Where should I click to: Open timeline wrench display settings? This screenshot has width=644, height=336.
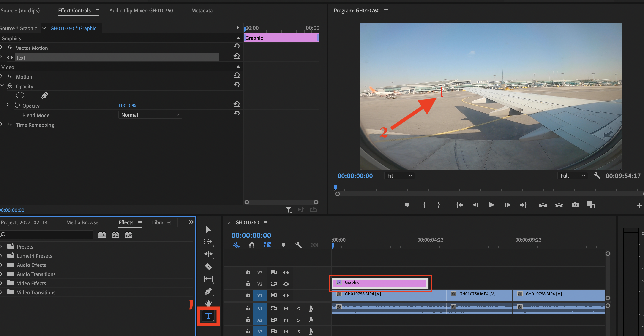point(298,245)
